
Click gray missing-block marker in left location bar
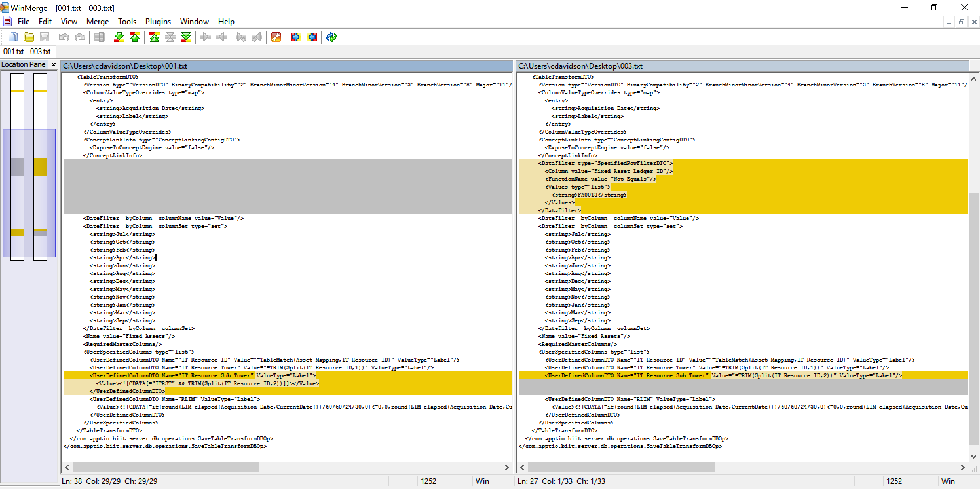pos(17,167)
